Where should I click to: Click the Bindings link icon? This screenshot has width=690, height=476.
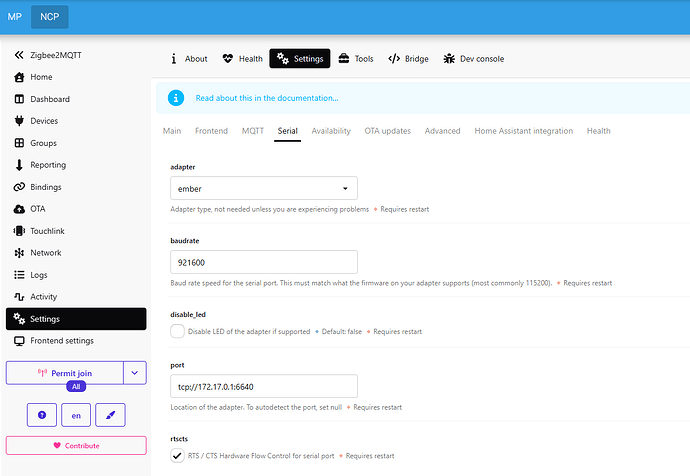[19, 187]
